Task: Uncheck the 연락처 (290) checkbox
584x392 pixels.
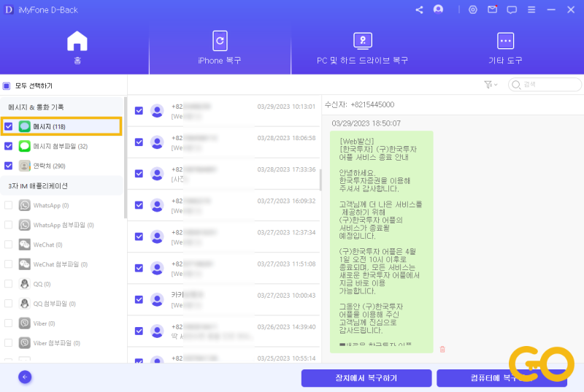Action: click(8, 166)
